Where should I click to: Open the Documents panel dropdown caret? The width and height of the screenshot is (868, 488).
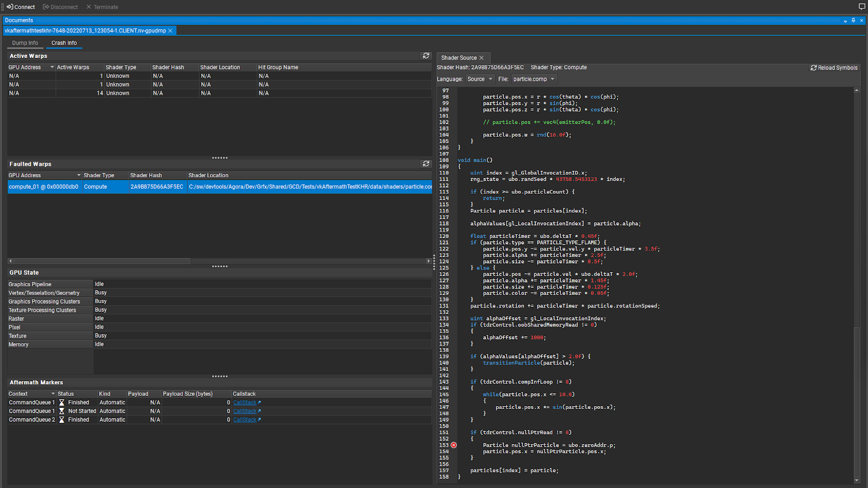click(845, 21)
